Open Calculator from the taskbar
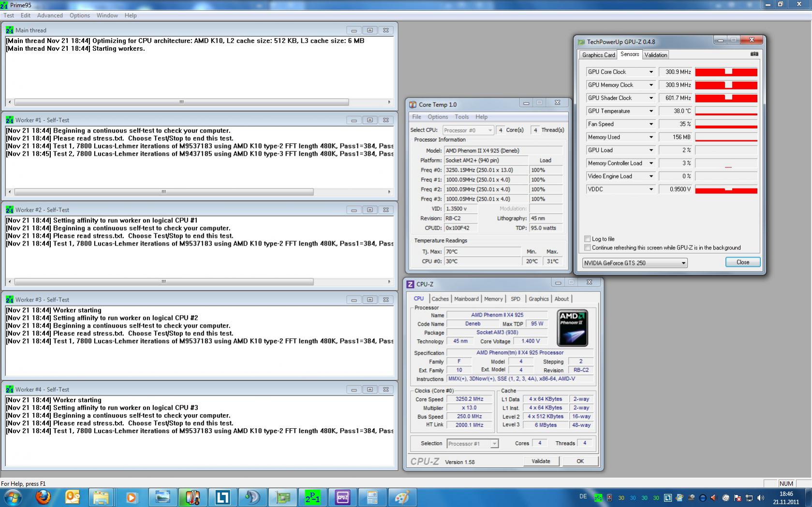The width and height of the screenshot is (812, 507). click(372, 497)
